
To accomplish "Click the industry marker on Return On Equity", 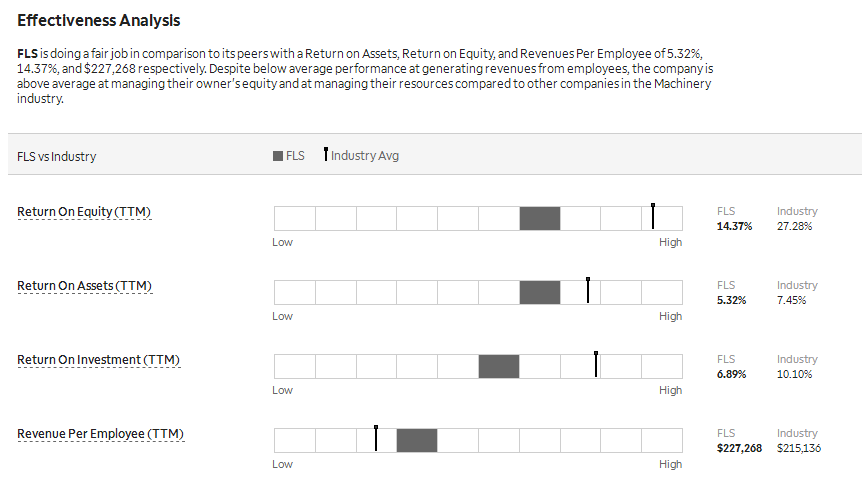I will click(x=652, y=215).
